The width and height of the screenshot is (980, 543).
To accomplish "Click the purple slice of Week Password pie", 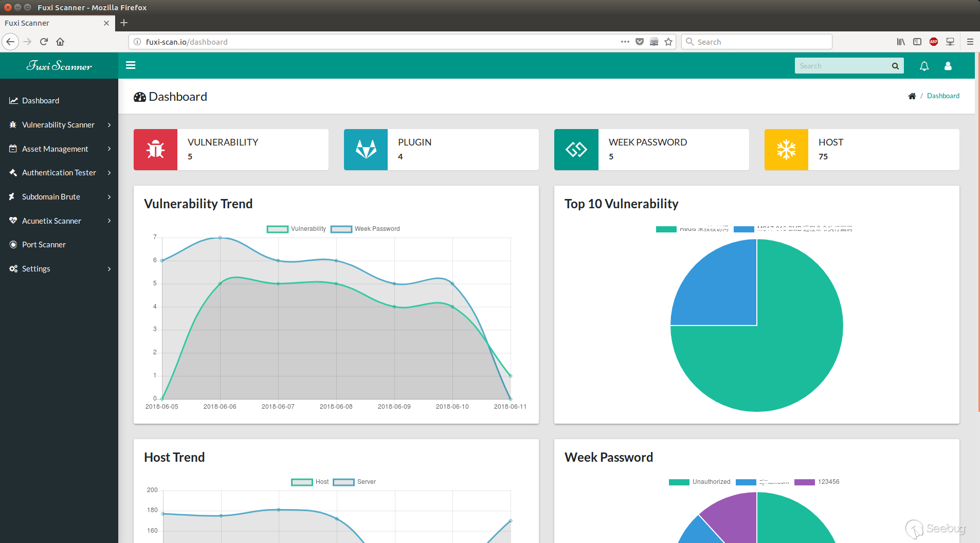I will click(x=735, y=514).
